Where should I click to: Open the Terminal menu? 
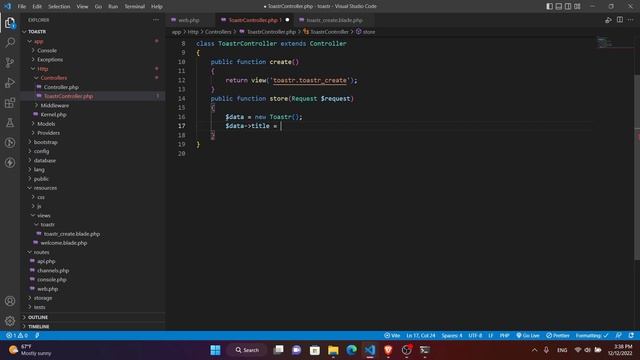click(x=134, y=7)
